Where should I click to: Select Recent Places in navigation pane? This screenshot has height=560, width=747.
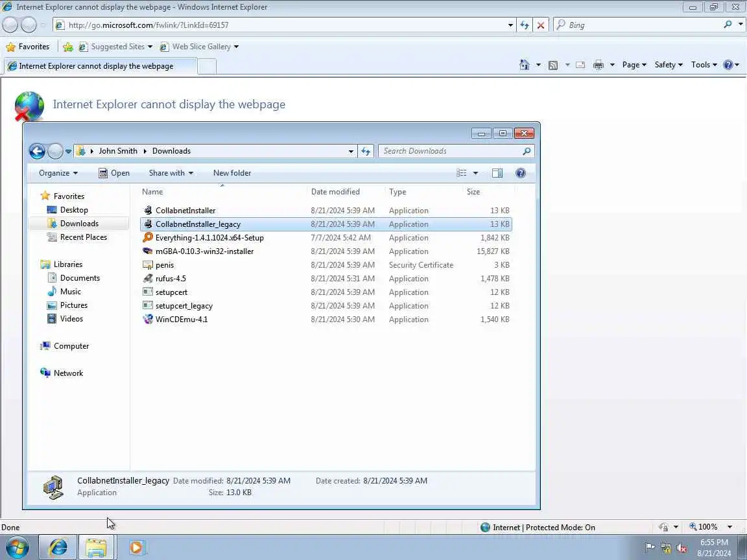tap(83, 237)
